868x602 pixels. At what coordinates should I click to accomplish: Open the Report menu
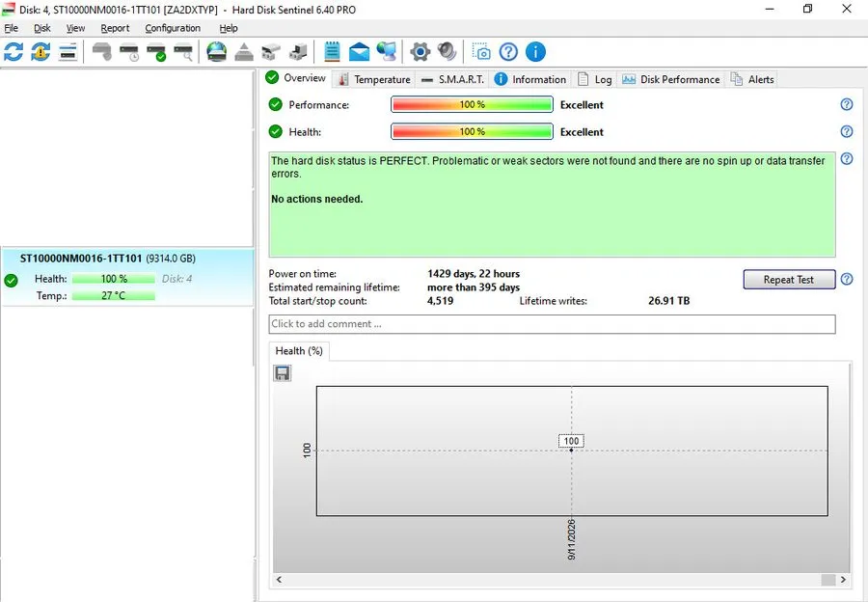coord(115,28)
